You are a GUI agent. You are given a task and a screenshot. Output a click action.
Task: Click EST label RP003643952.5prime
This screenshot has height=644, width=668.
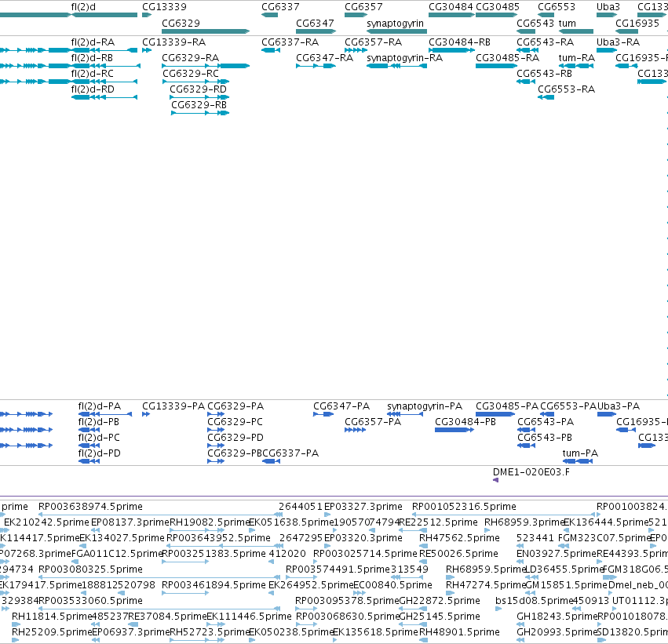(x=218, y=538)
